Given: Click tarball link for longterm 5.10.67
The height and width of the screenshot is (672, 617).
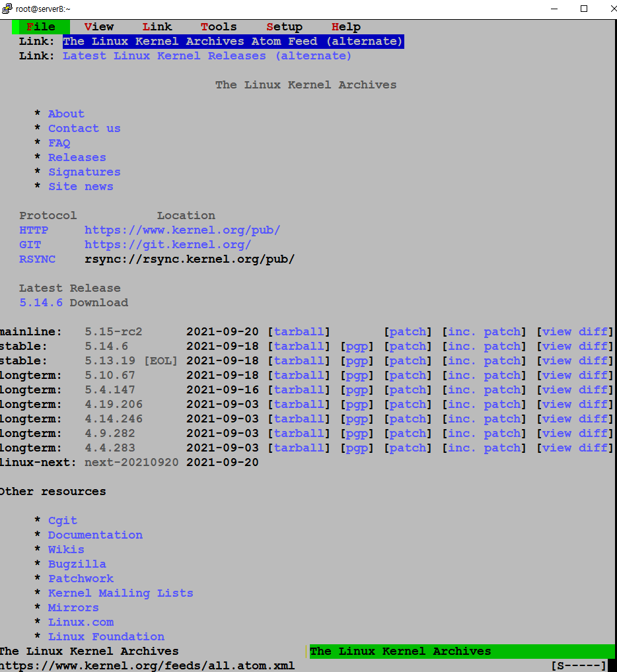Looking at the screenshot, I should pyautogui.click(x=299, y=376).
